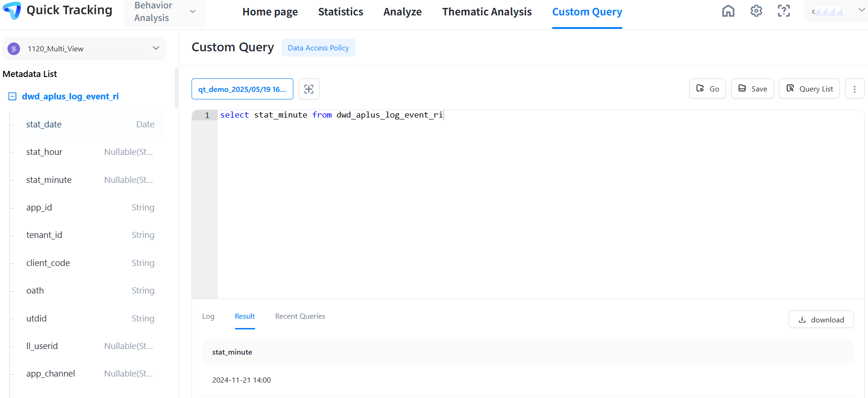Expand the Behavior Analysis dropdown
This screenshot has height=398, width=868.
click(192, 12)
